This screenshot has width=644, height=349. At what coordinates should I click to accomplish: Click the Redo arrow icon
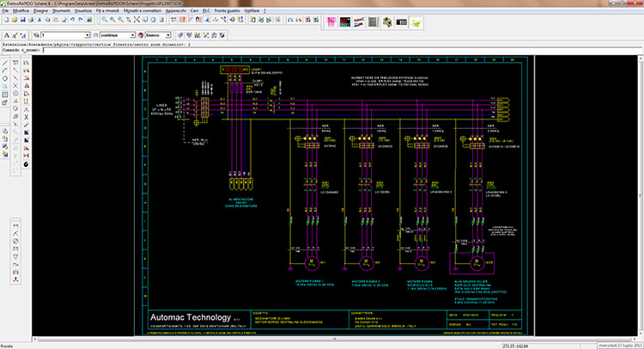click(81, 20)
